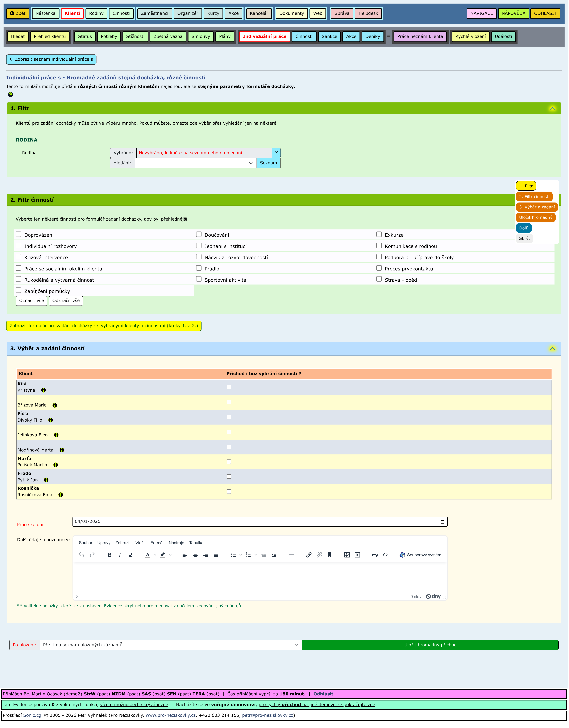Apply the highlight background color button
The image size is (569, 728).
coord(163,555)
